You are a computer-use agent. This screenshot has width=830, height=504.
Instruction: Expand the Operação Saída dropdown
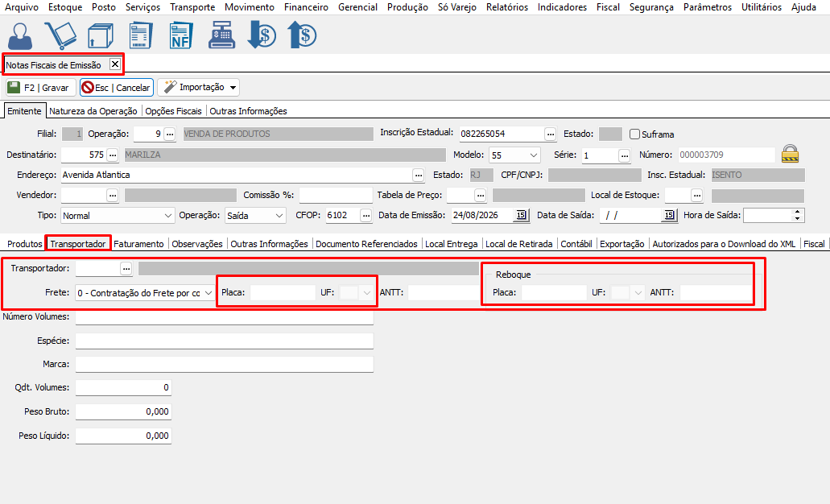tap(279, 216)
